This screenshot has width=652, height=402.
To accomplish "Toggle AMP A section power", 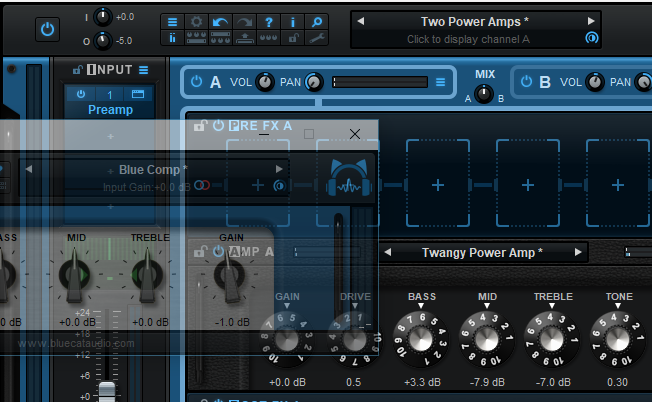I will pos(218,251).
